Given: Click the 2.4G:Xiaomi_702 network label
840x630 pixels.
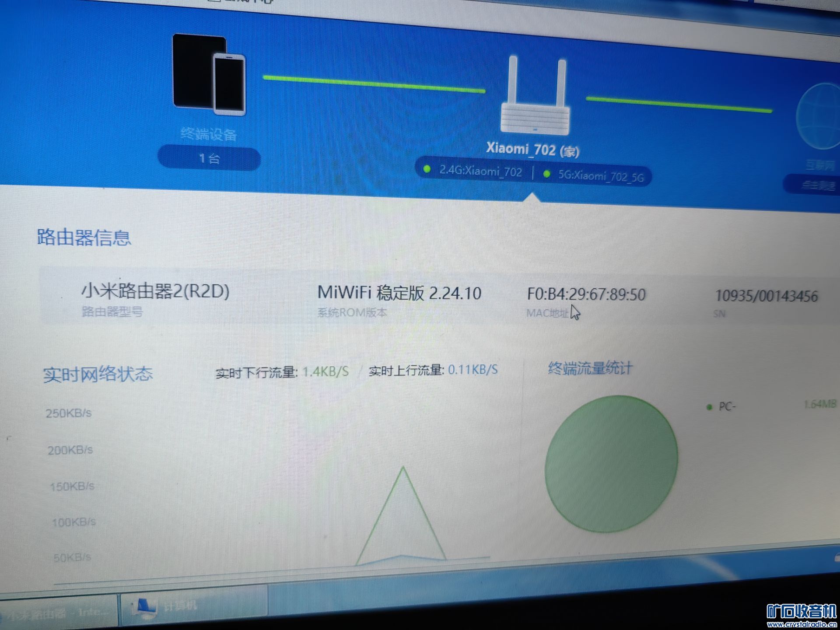Looking at the screenshot, I should 480,171.
